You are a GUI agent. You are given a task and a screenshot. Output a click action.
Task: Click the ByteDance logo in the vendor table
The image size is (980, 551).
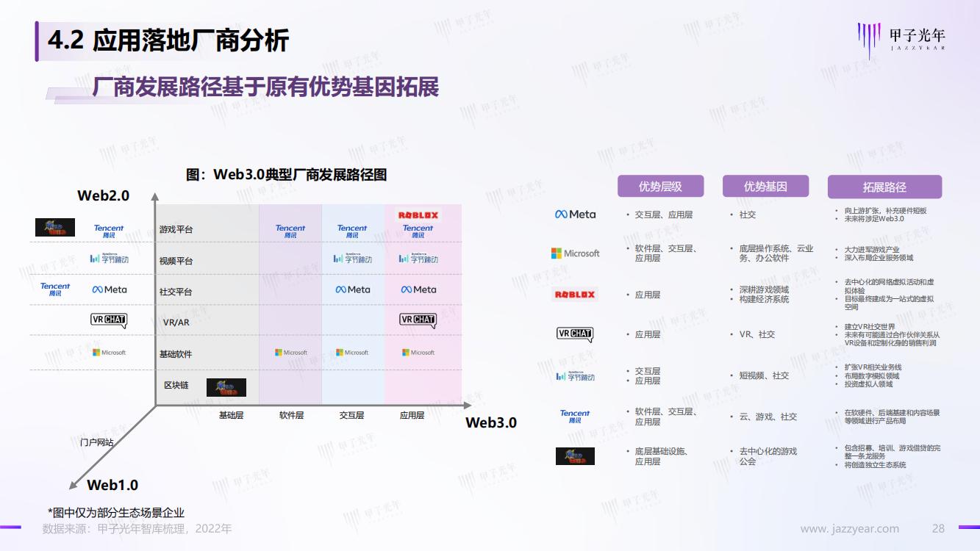[575, 376]
